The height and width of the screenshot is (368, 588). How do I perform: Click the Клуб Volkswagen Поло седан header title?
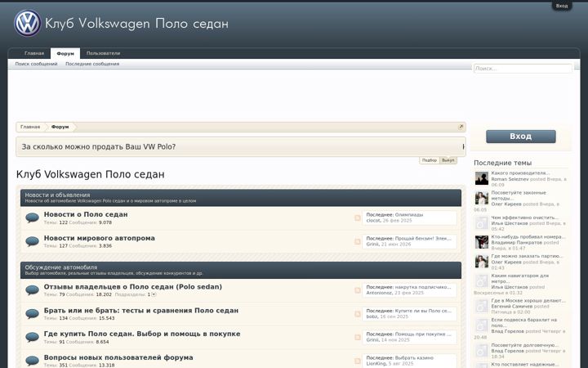(x=136, y=23)
